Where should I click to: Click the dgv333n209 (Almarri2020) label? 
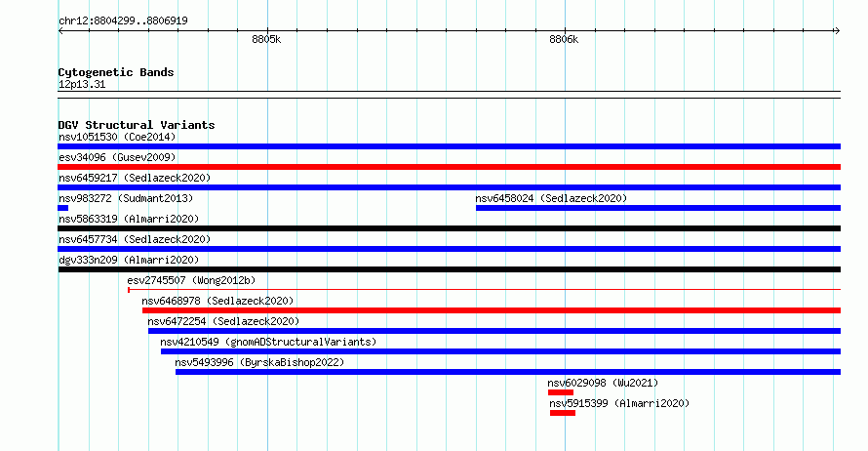click(129, 260)
